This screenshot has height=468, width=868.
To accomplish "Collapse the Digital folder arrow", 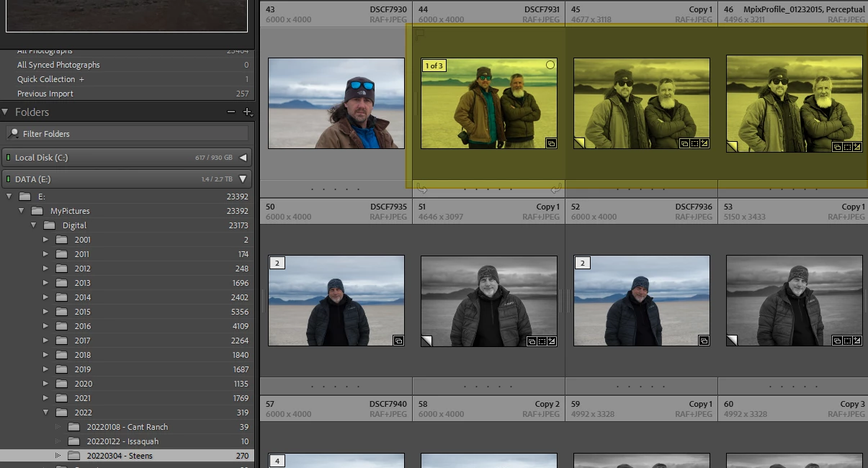I will pos(34,225).
